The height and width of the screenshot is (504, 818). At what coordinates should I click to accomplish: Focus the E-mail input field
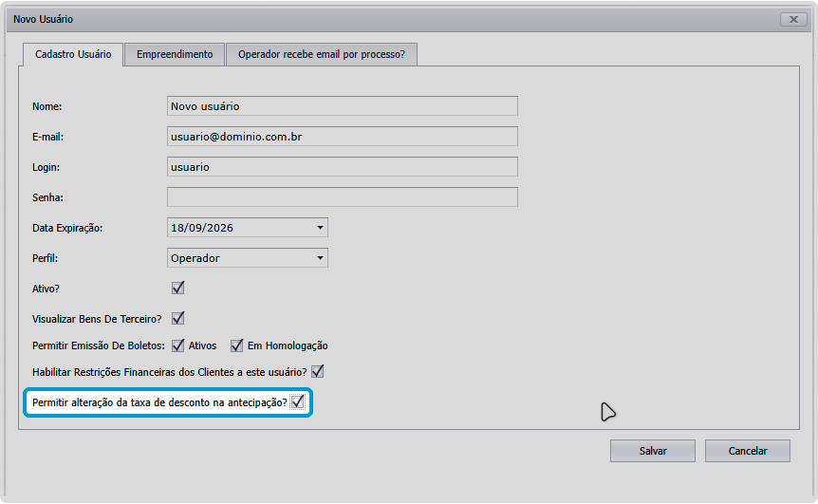tap(342, 137)
